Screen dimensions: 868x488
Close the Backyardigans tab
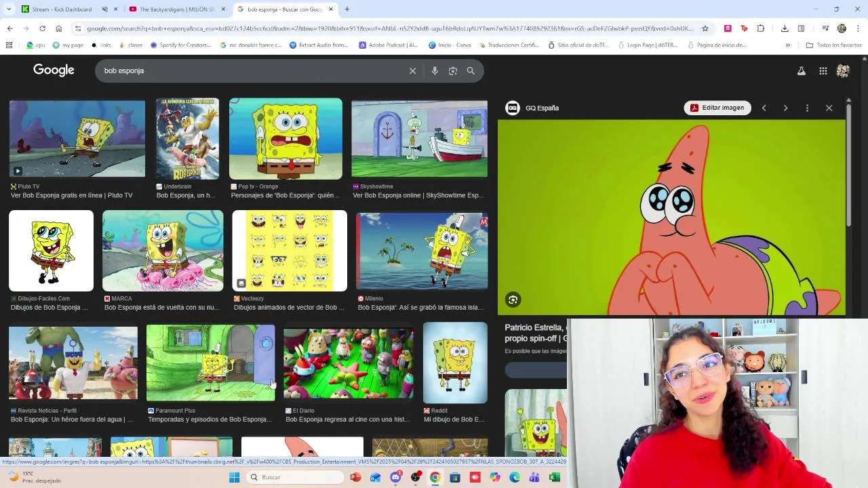(x=223, y=9)
